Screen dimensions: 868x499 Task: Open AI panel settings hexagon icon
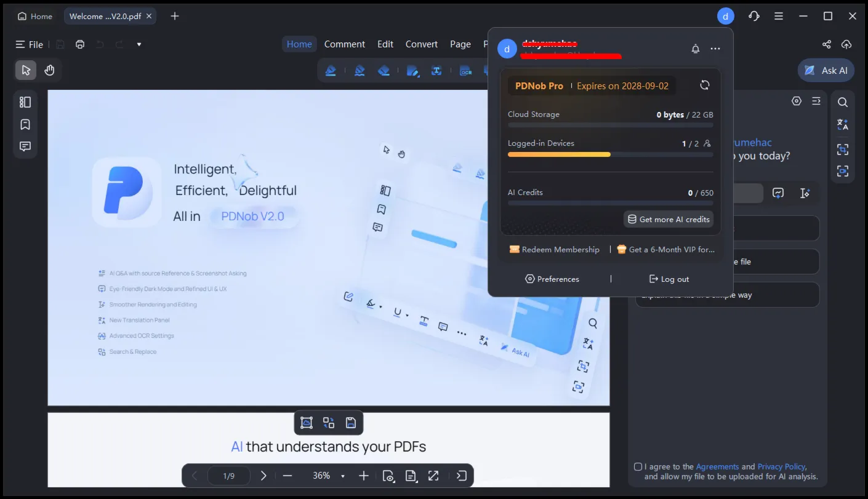tap(797, 101)
